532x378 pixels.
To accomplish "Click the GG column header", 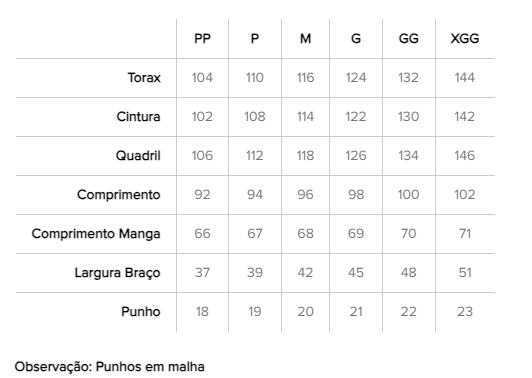I will pos(408,39).
